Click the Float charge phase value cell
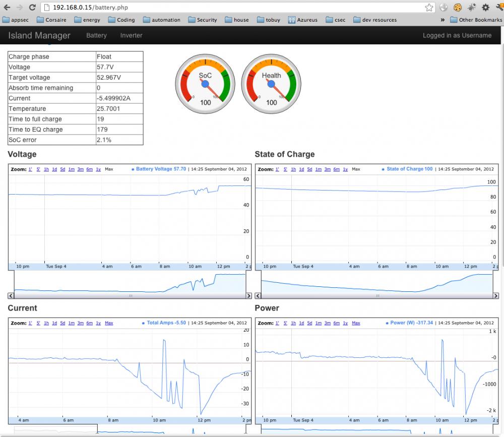The image size is (504, 437). click(119, 56)
